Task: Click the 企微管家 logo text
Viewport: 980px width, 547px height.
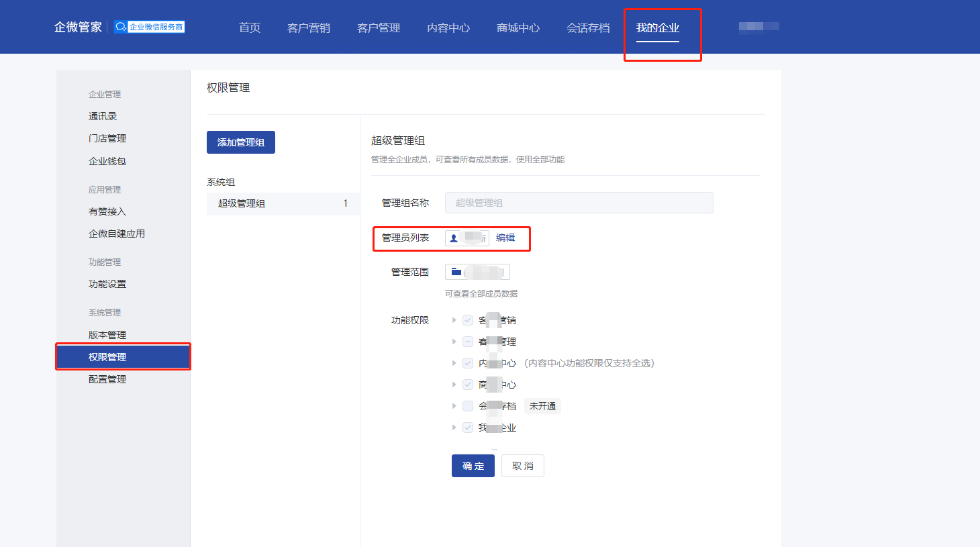Action: click(78, 27)
